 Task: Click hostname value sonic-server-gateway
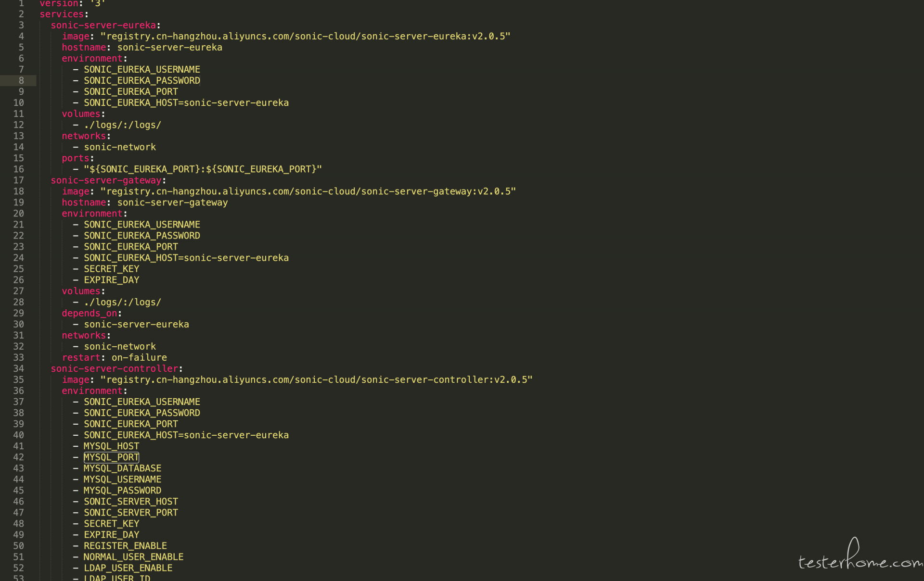tap(172, 202)
